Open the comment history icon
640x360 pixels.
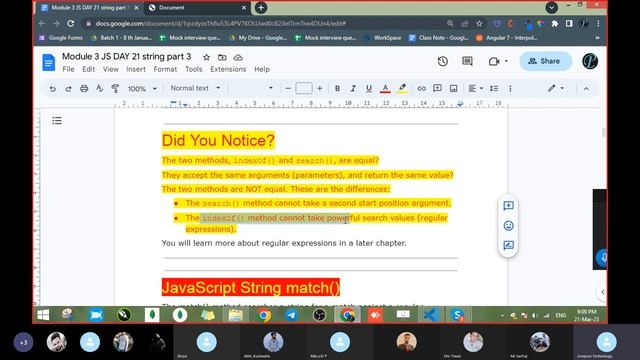[x=467, y=61]
